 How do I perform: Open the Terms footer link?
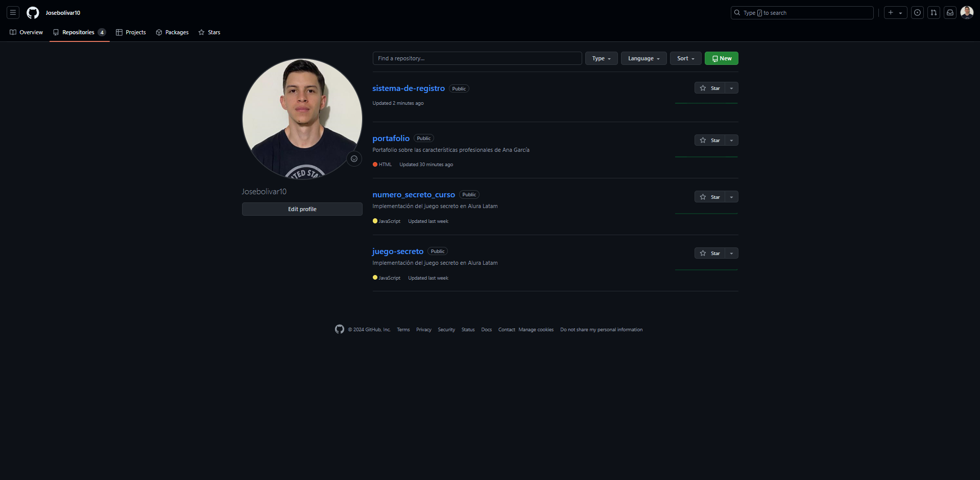(403, 330)
